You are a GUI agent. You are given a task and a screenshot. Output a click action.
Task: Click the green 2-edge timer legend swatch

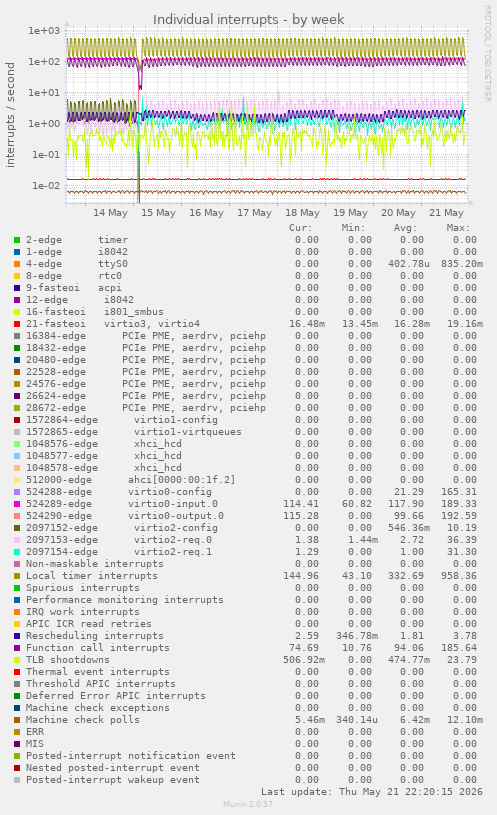tap(17, 240)
